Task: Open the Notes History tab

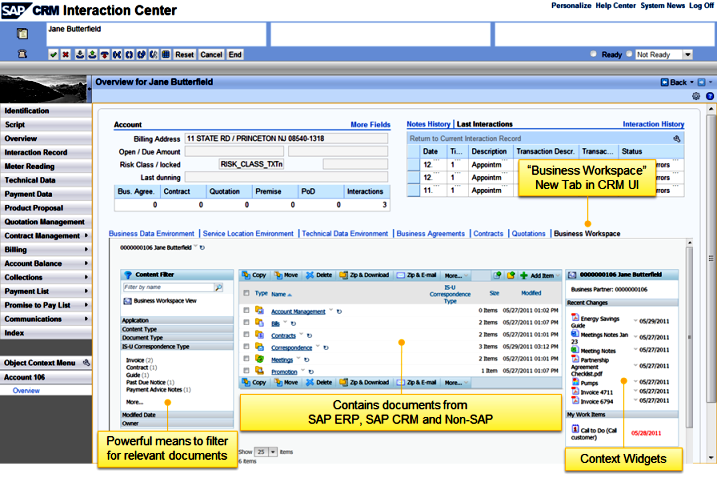Action: point(428,124)
